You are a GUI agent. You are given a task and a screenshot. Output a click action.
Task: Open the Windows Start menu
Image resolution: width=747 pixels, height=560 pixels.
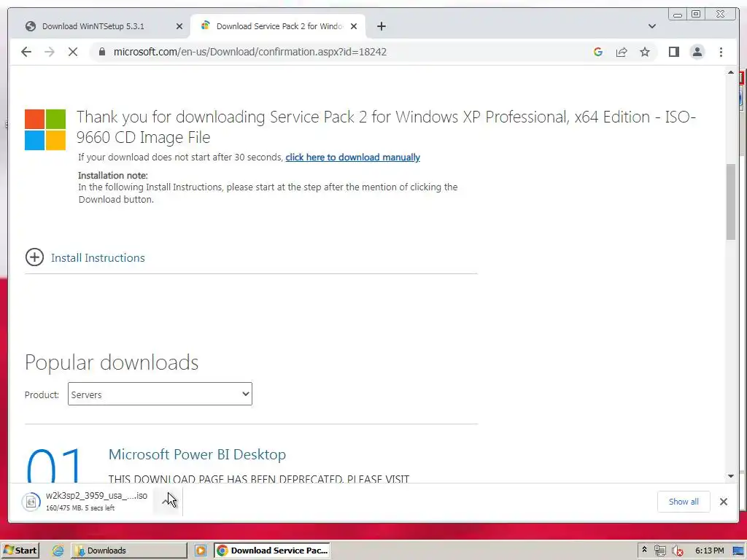point(20,551)
